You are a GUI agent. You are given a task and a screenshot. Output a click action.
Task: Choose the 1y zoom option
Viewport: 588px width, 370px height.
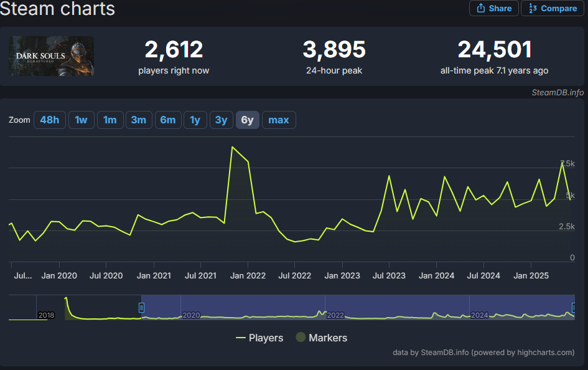195,120
